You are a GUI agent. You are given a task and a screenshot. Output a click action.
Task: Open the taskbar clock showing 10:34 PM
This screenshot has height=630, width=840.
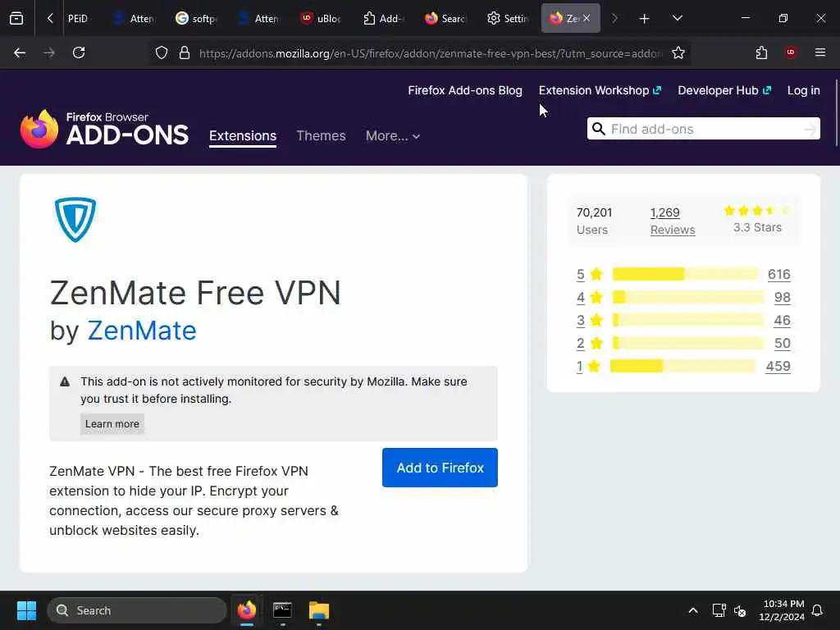coord(781,610)
